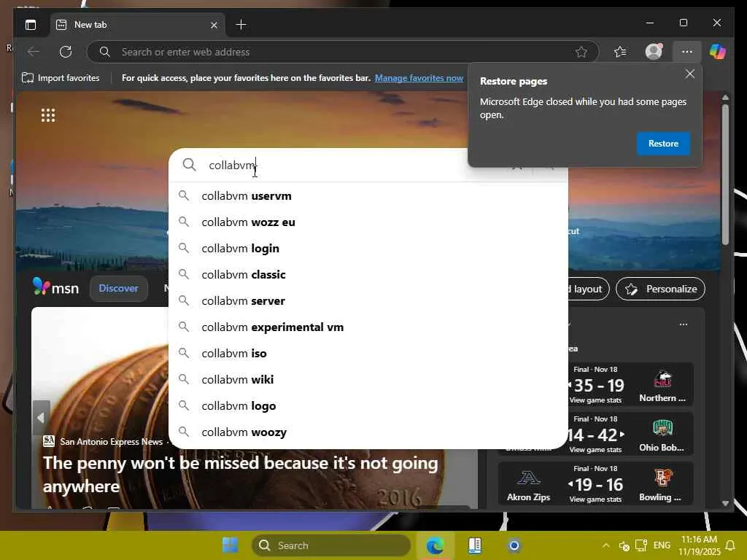This screenshot has width=747, height=560.
Task: Open the apps grid launcher icon
Action: click(x=48, y=115)
